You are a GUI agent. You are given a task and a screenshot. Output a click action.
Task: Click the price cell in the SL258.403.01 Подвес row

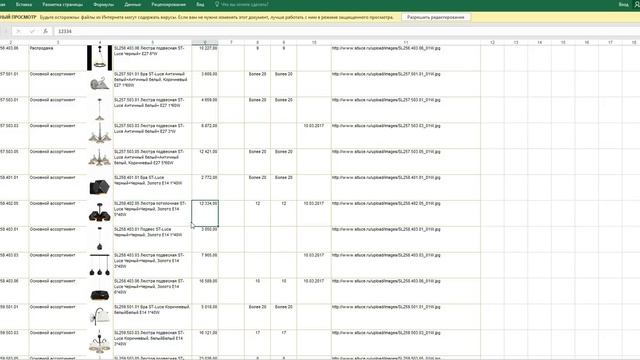click(x=205, y=239)
